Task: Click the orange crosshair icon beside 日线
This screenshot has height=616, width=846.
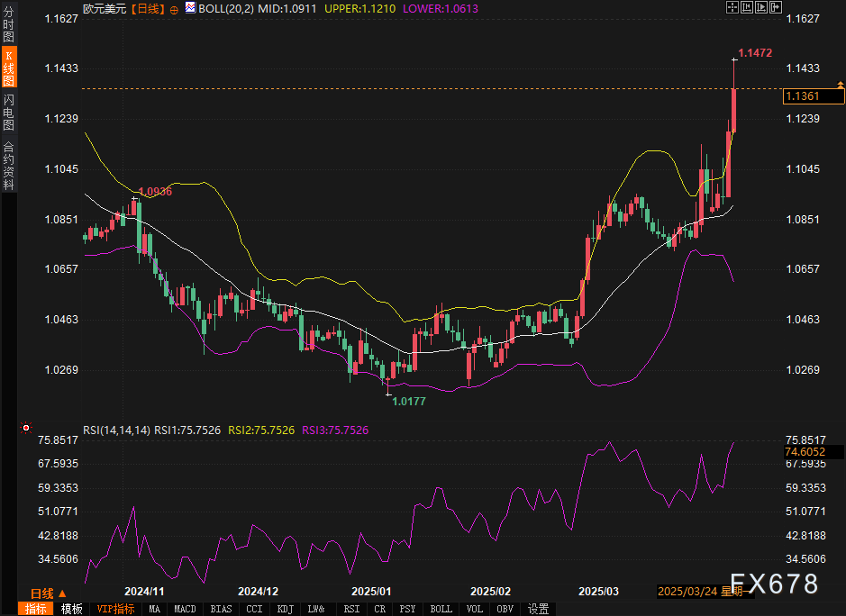Action: [174, 8]
